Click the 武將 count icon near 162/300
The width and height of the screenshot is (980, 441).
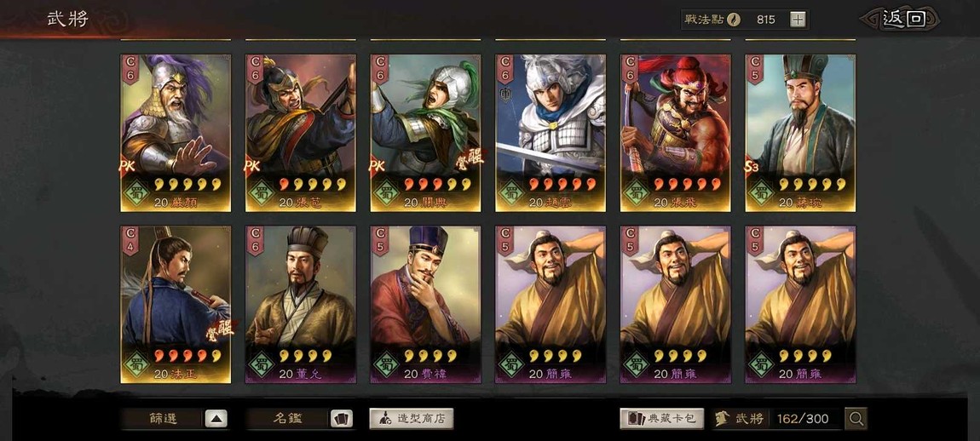click(x=723, y=419)
